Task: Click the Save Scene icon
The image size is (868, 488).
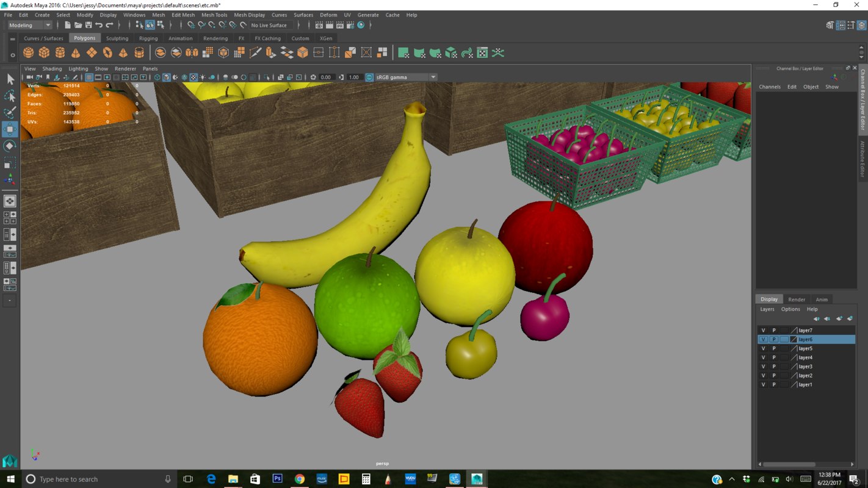Action: (87, 25)
